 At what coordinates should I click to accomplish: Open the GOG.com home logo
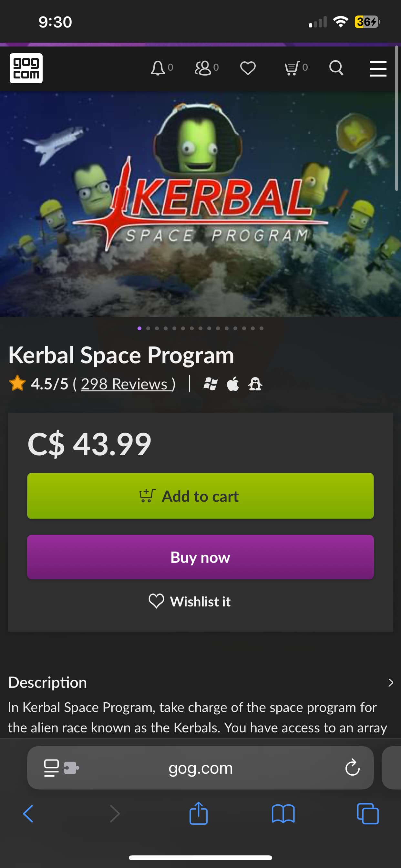coord(26,68)
